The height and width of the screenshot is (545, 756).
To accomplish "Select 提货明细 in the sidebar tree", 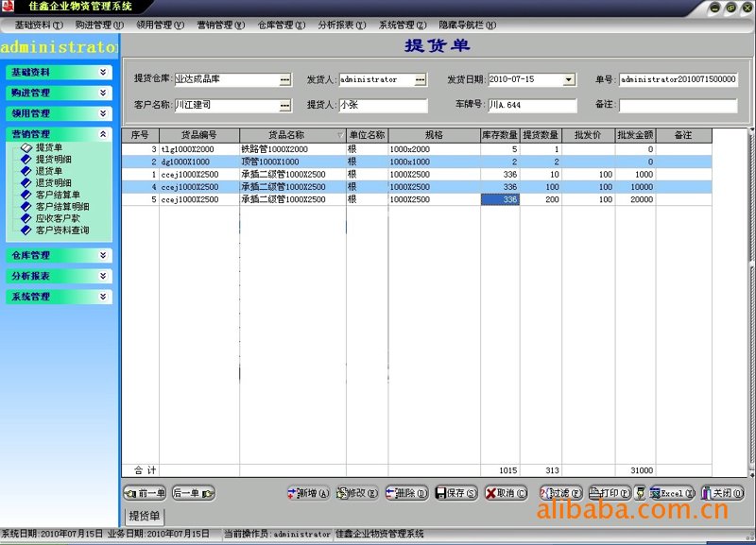I will [x=53, y=159].
